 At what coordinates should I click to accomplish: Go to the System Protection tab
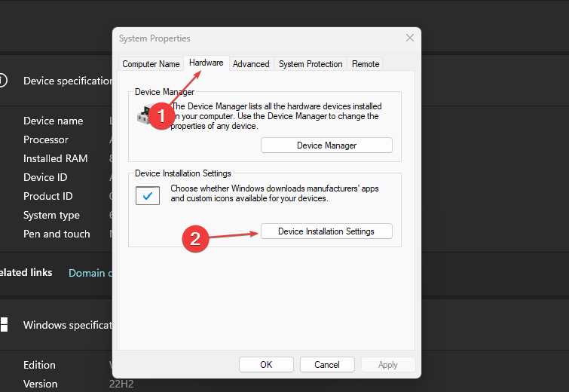(311, 64)
